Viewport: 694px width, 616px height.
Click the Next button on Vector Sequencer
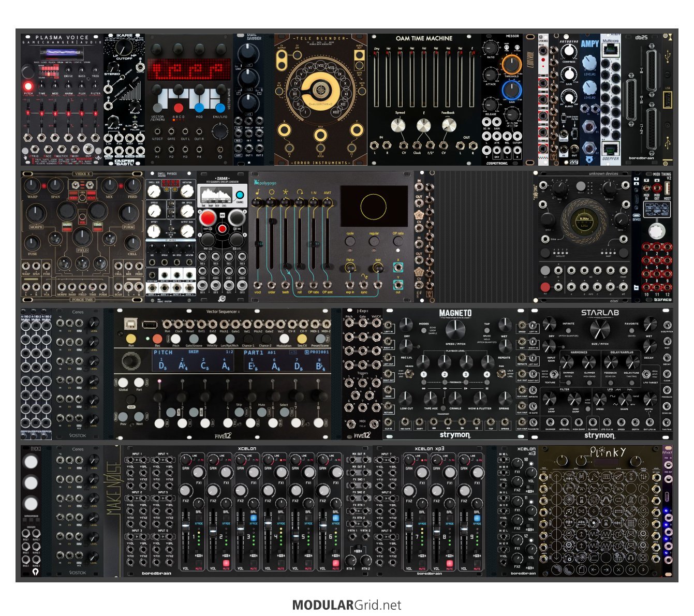tap(139, 417)
